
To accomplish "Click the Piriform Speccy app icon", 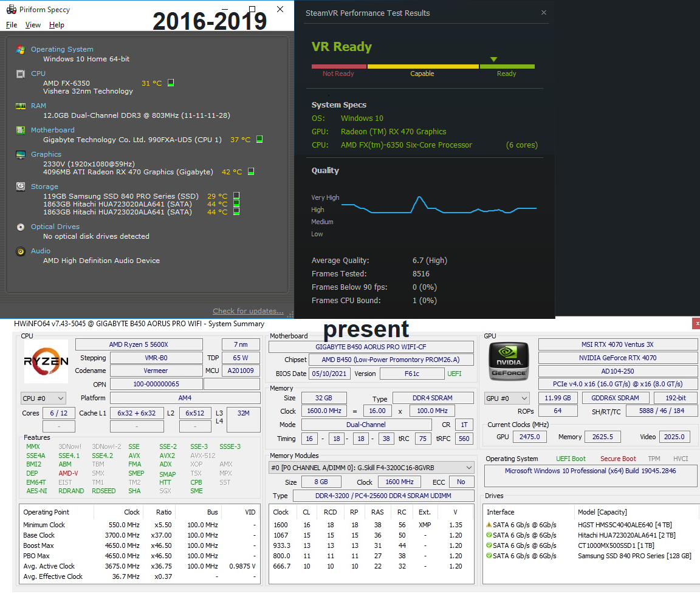I will [x=11, y=9].
